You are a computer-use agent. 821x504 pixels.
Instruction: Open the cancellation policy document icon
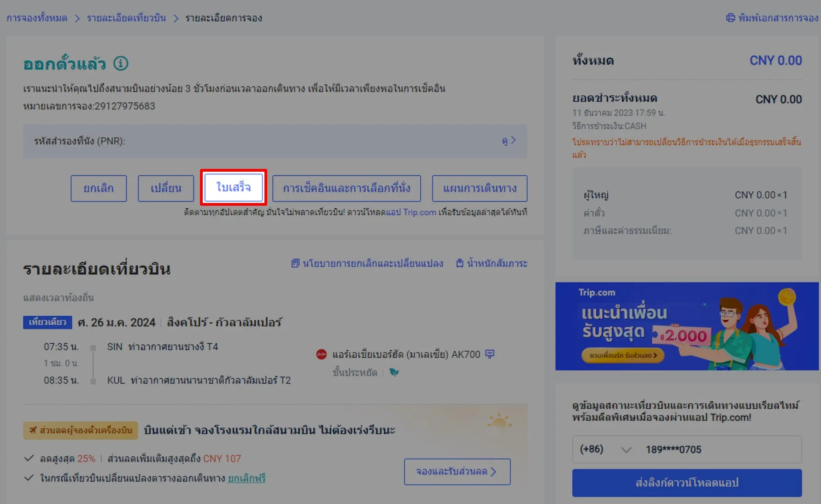coord(295,263)
